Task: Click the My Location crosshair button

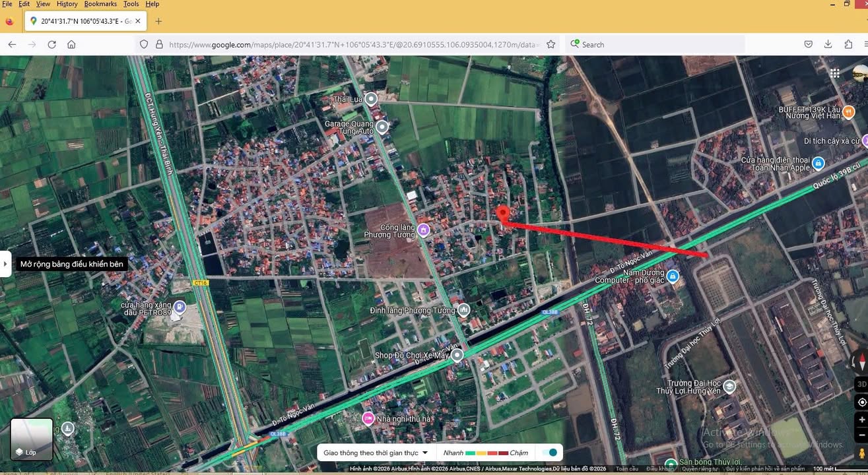Action: coord(861,402)
